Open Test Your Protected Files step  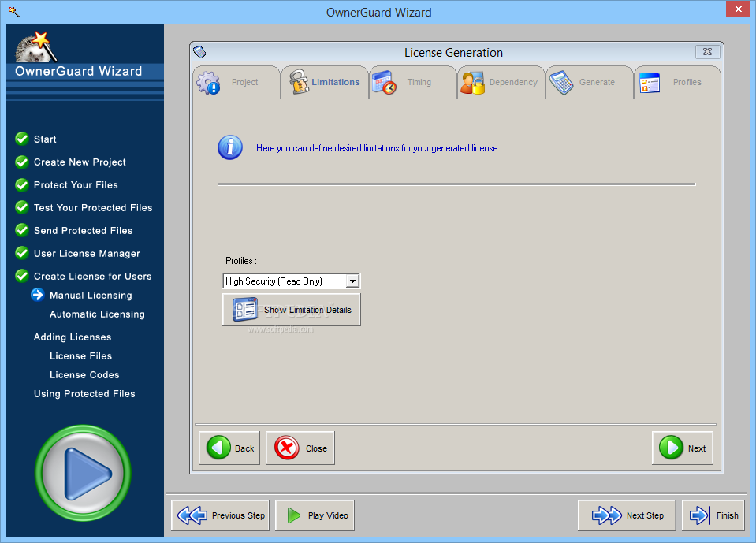click(93, 207)
